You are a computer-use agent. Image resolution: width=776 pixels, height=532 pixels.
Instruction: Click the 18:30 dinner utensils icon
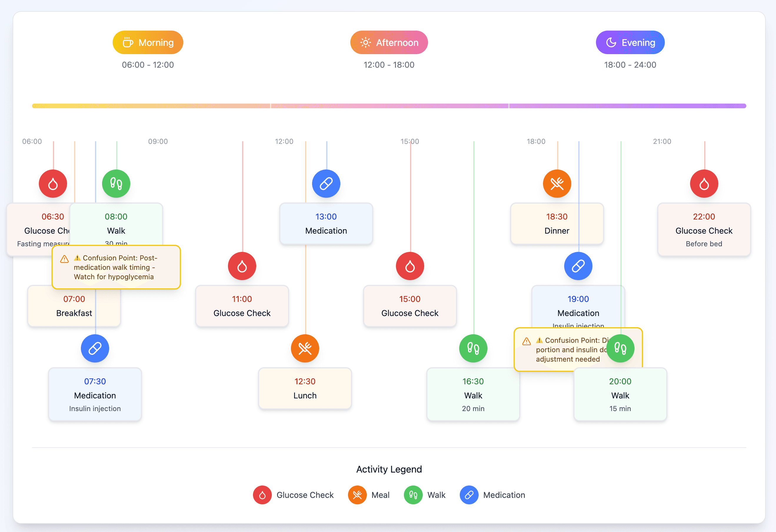557,184
